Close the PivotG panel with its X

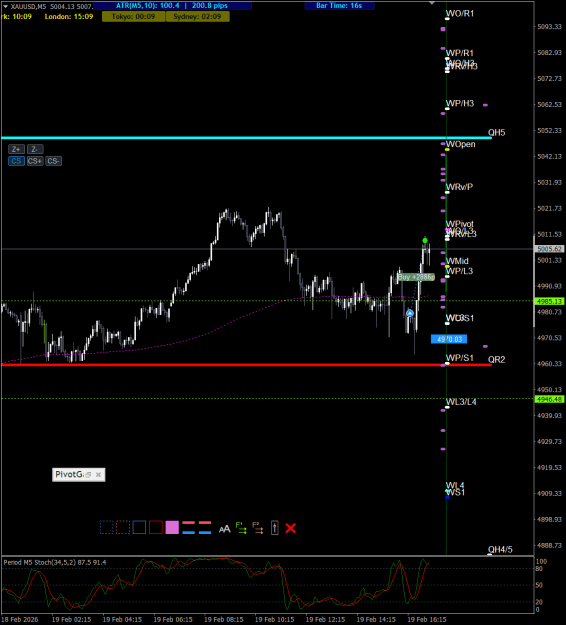click(x=98, y=475)
